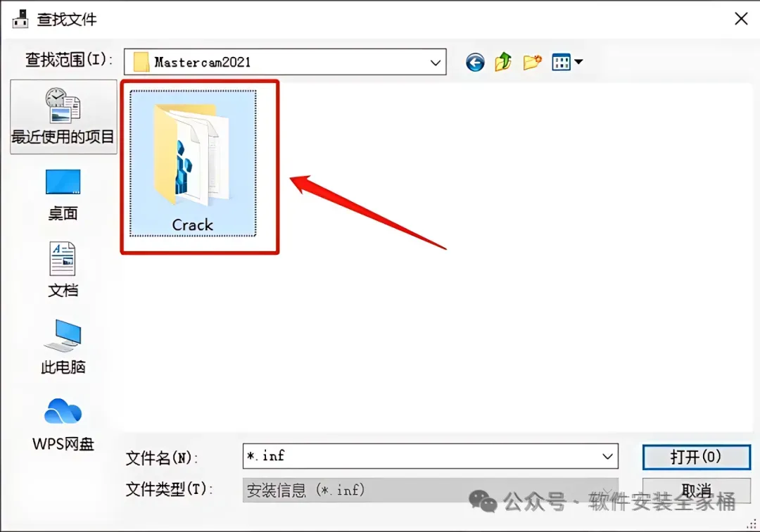Open the view menu dropdown arrow
This screenshot has width=760, height=532.
pos(578,62)
